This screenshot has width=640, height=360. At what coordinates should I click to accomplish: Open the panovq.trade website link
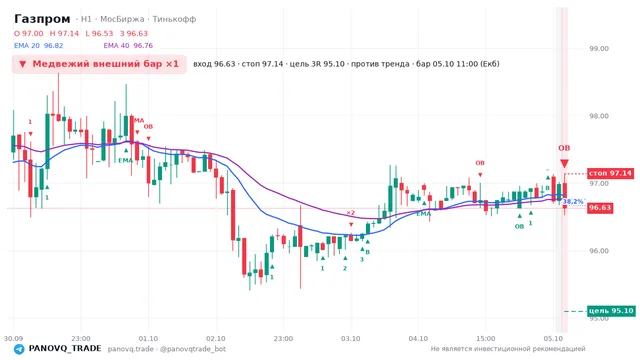point(131,349)
